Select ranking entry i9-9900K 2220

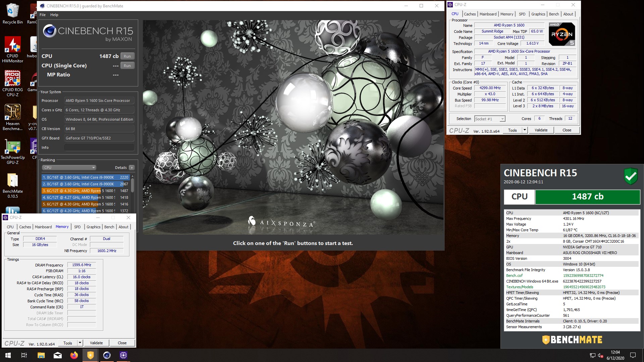click(x=86, y=177)
